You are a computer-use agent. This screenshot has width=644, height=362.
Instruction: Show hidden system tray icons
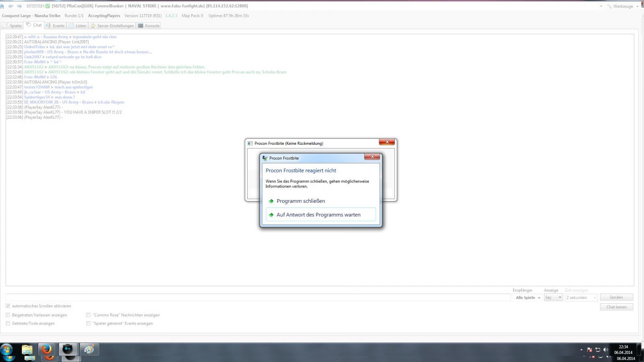581,350
